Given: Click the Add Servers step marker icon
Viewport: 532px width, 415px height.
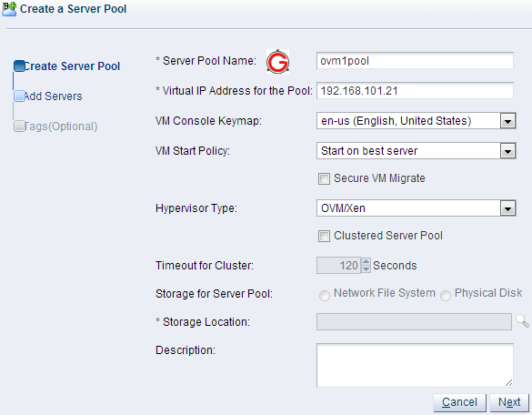Looking at the screenshot, I should pyautogui.click(x=19, y=96).
